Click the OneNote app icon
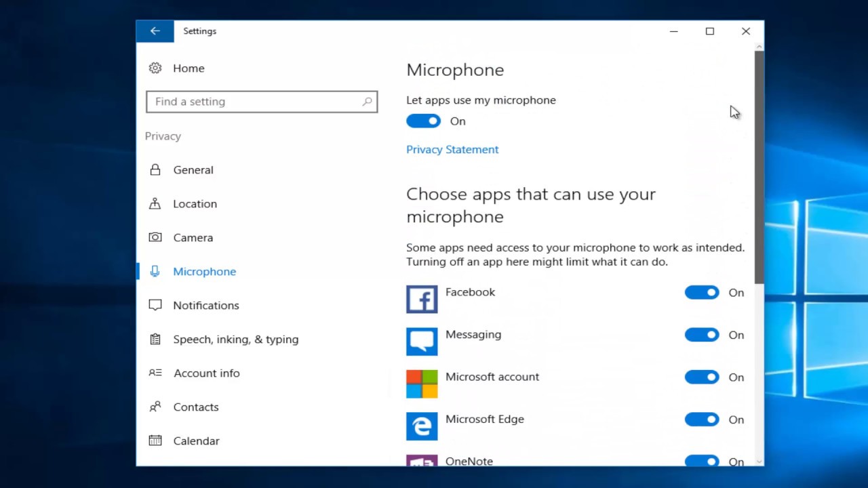The width and height of the screenshot is (868, 488). point(422,460)
